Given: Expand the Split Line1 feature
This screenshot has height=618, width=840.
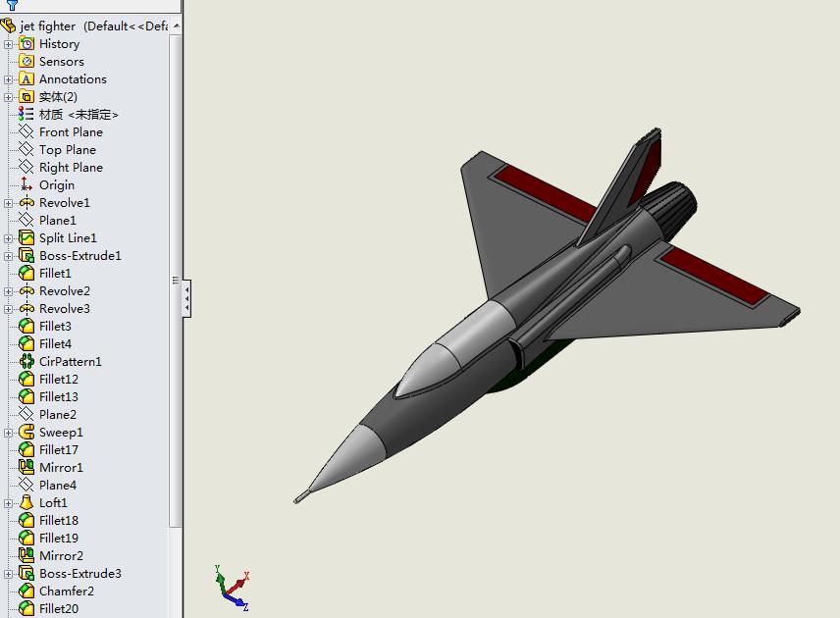Looking at the screenshot, I should [8, 238].
